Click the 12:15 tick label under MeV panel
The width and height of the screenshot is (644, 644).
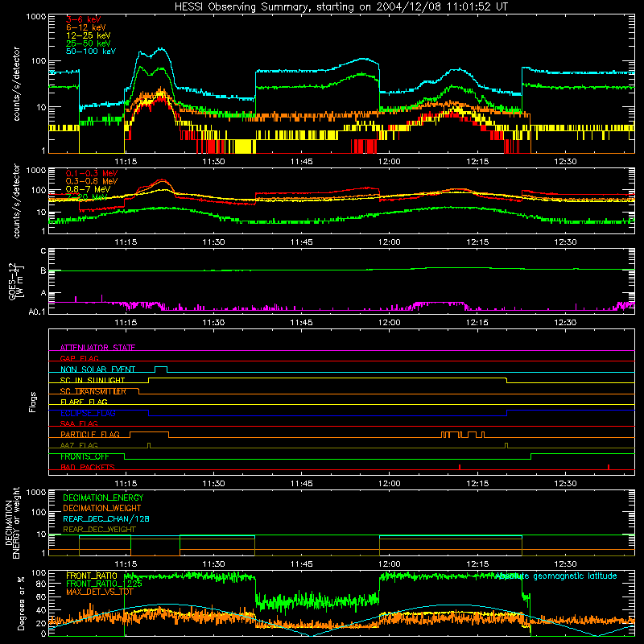(x=477, y=242)
